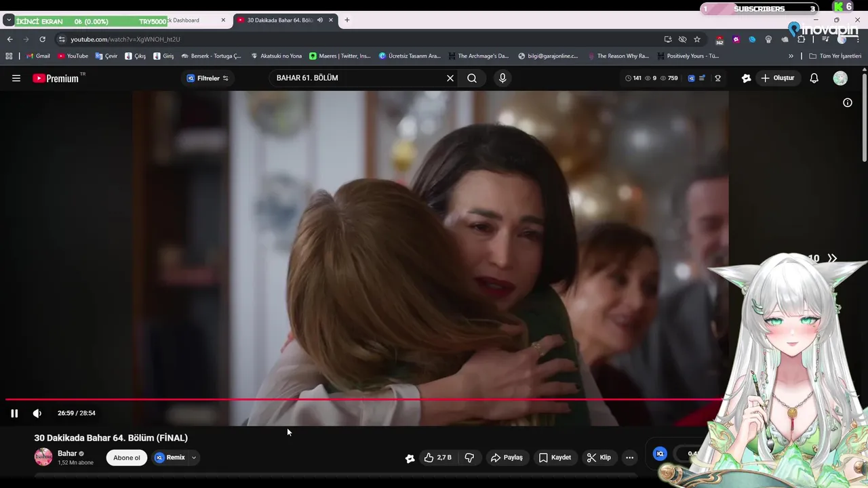
Task: Save the video with Kaydet
Action: click(555, 457)
